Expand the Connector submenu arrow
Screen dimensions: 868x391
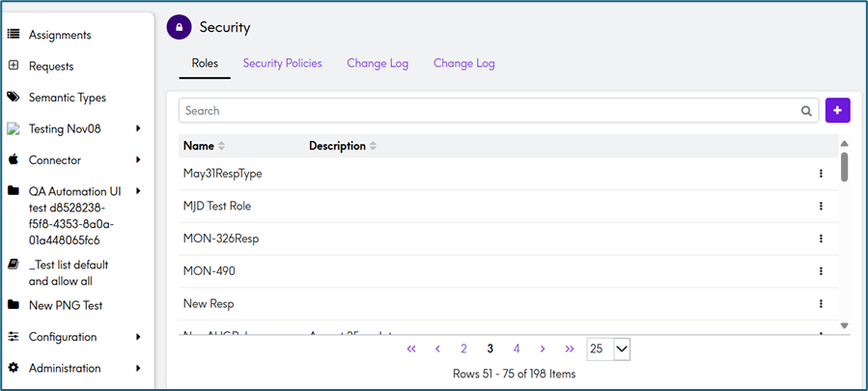click(138, 160)
